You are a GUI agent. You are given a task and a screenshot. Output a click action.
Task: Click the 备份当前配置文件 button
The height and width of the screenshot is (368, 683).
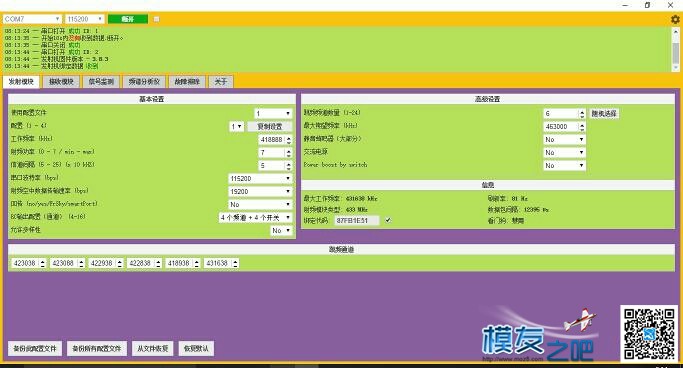(x=35, y=348)
